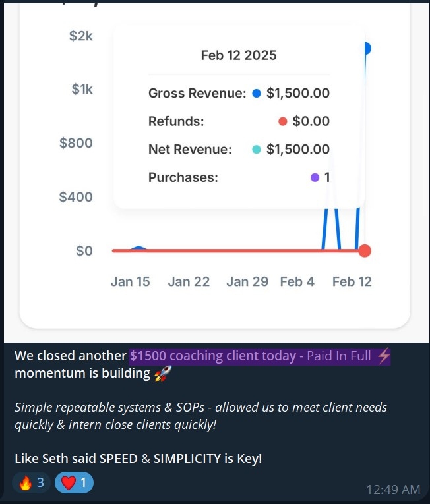This screenshot has height=504, width=430.
Task: Click the small blue bump near Jan 15
Action: pos(138,248)
